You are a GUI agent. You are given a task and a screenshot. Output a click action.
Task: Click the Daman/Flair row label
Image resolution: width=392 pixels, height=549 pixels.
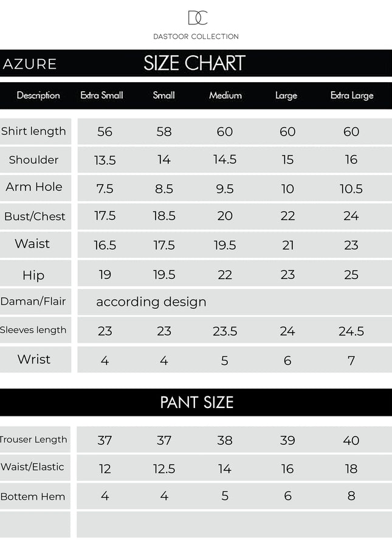[33, 302]
